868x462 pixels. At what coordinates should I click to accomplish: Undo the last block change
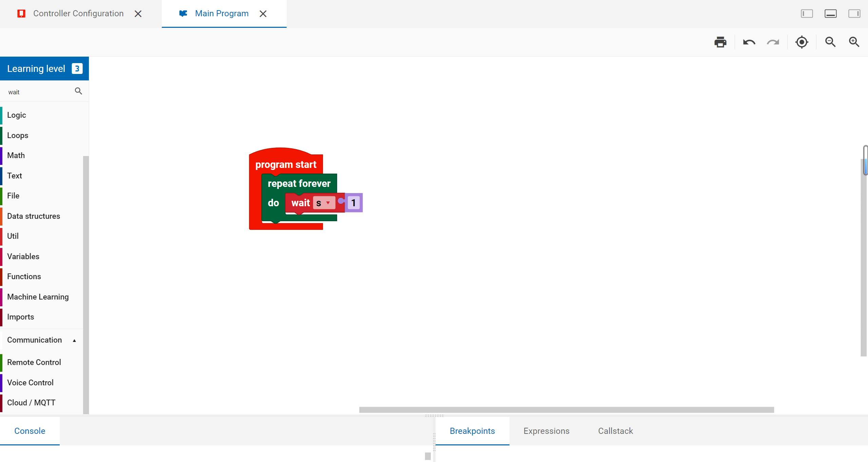point(749,42)
